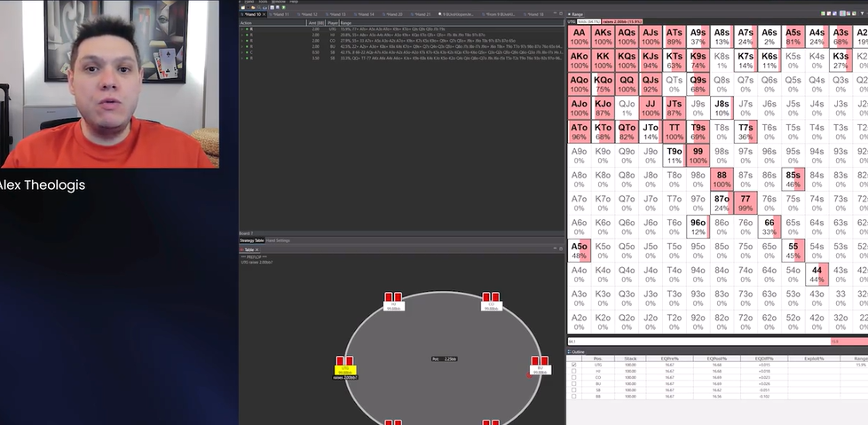The height and width of the screenshot is (425, 868).
Task: Select the AA hand cell
Action: tap(579, 37)
